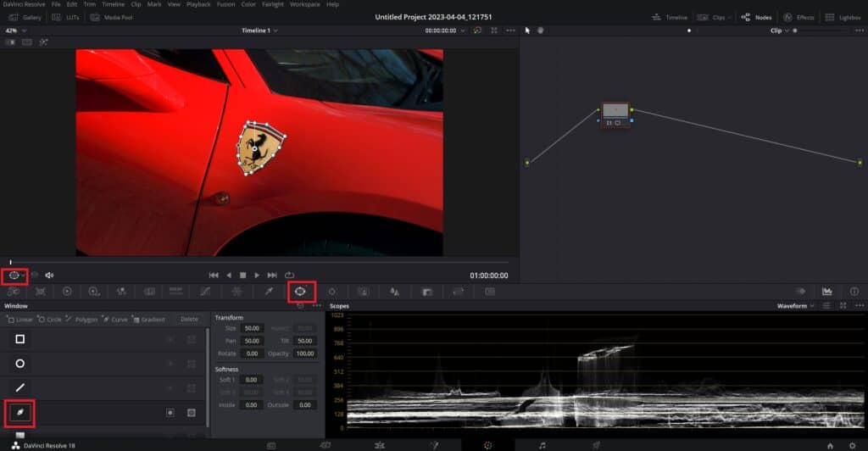Click the Delete window button

click(189, 320)
